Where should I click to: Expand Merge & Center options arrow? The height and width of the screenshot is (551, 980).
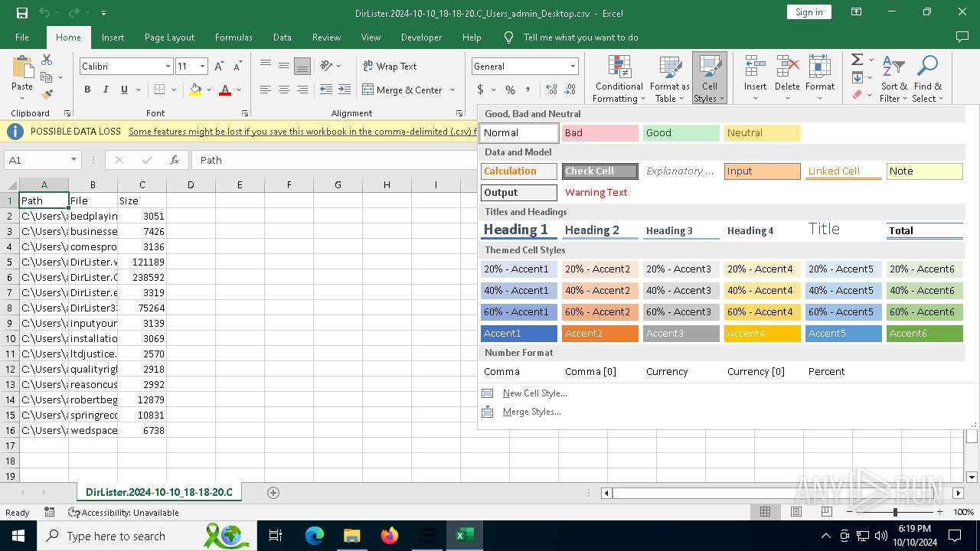pyautogui.click(x=452, y=90)
